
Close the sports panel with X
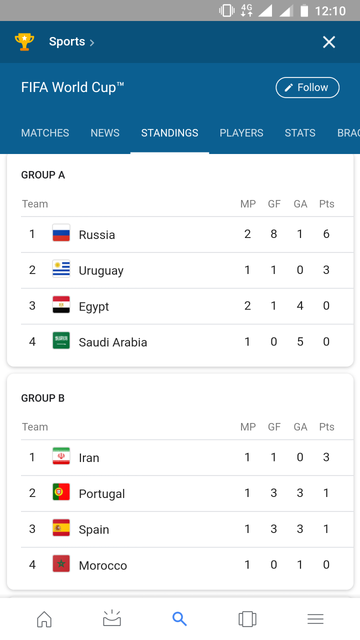coord(329,42)
